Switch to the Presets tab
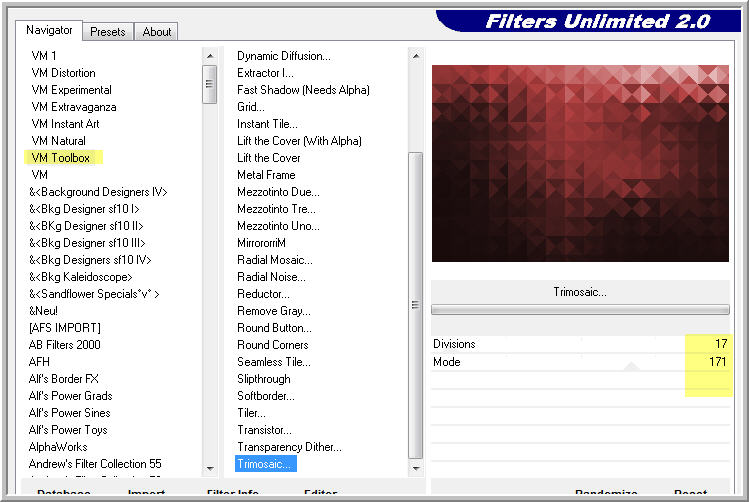This screenshot has height=502, width=749. (x=107, y=31)
